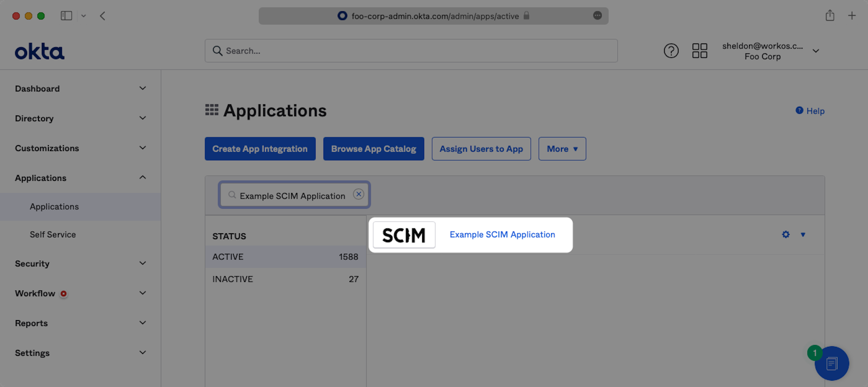Open the More dropdown button

(x=562, y=149)
